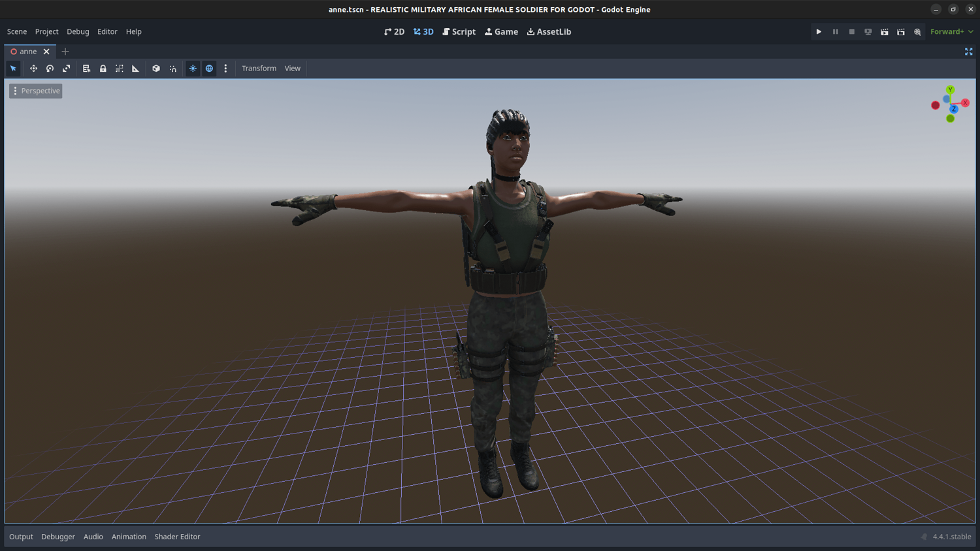
Task: Open the Perspective view options menu
Action: (x=36, y=91)
